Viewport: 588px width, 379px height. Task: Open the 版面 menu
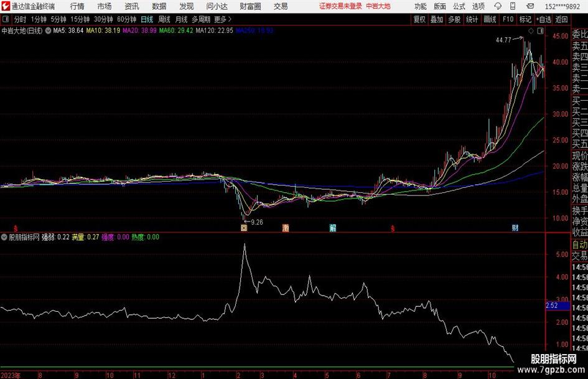(x=440, y=6)
